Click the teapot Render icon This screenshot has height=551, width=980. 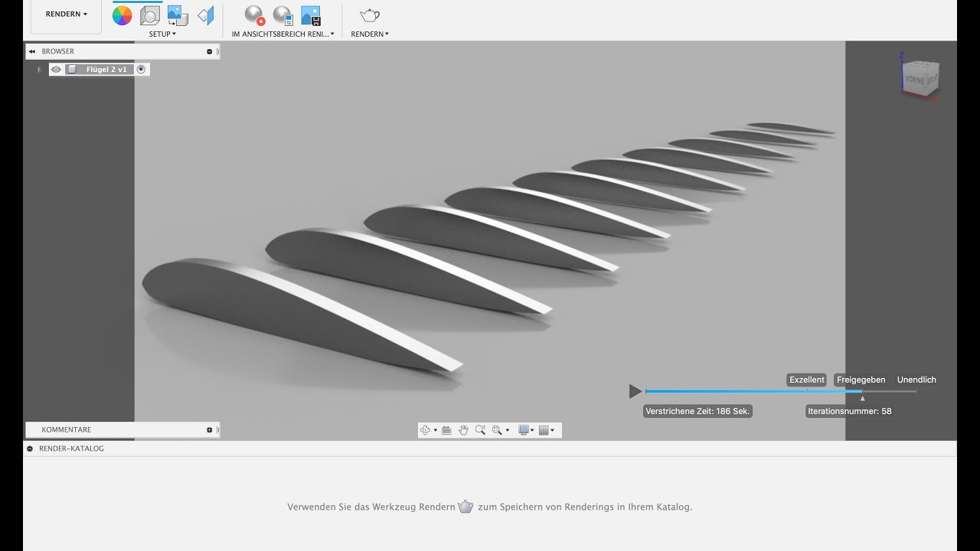(x=370, y=15)
